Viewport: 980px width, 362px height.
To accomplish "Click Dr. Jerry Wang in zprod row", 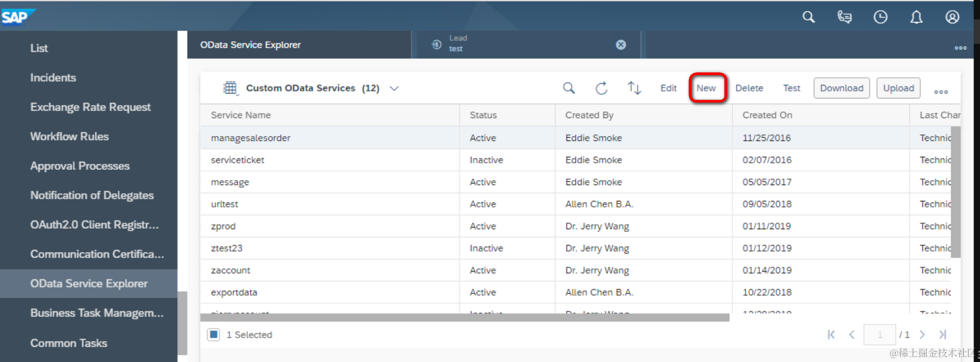I will click(x=597, y=226).
